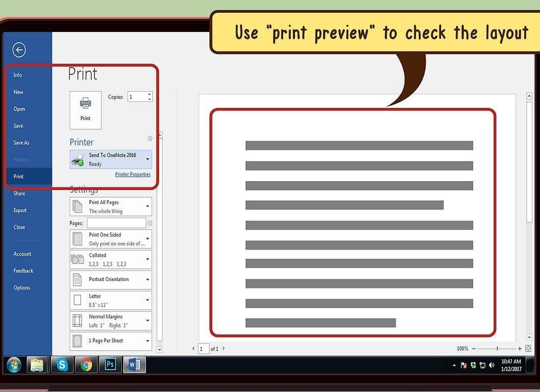This screenshot has width=540, height=392.
Task: Click the 100% zoom level label
Action: pos(463,349)
